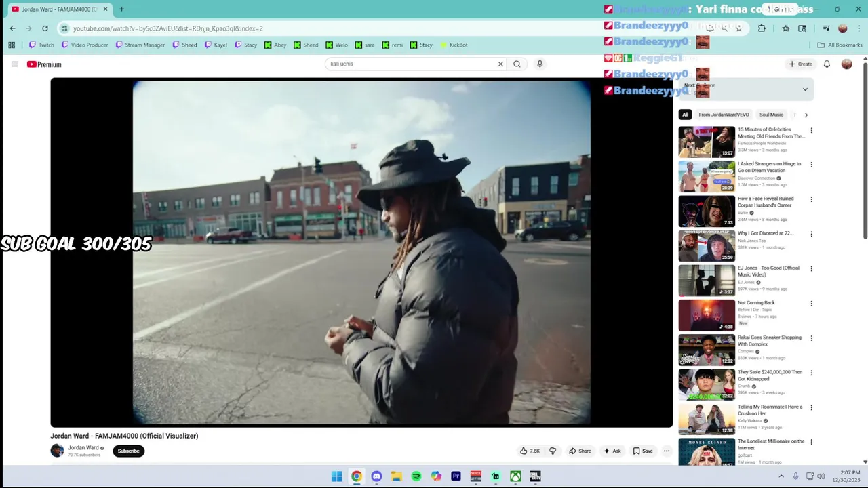868x488 pixels.
Task: Open a new Chrome tab
Action: (121, 9)
